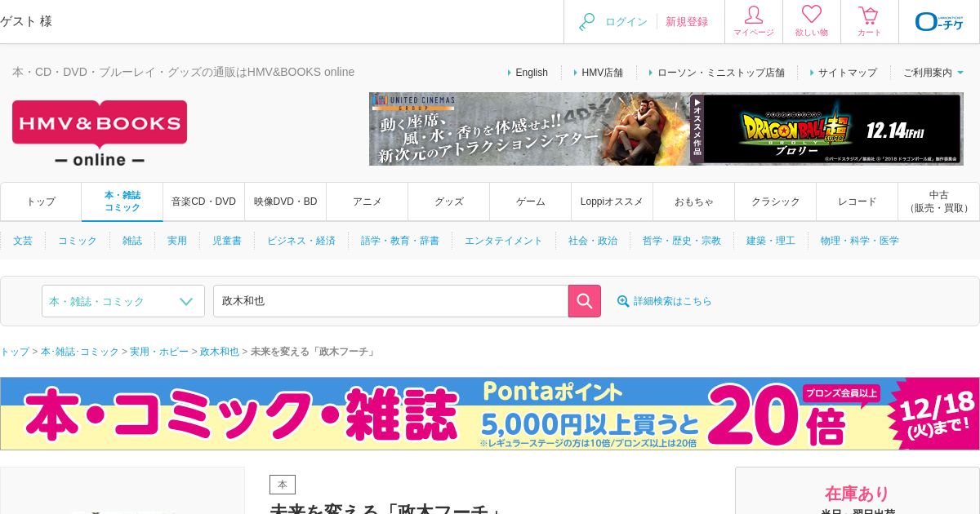Viewport: 980px width, 514px height.
Task: Click the ログイン link
Action: point(626,22)
